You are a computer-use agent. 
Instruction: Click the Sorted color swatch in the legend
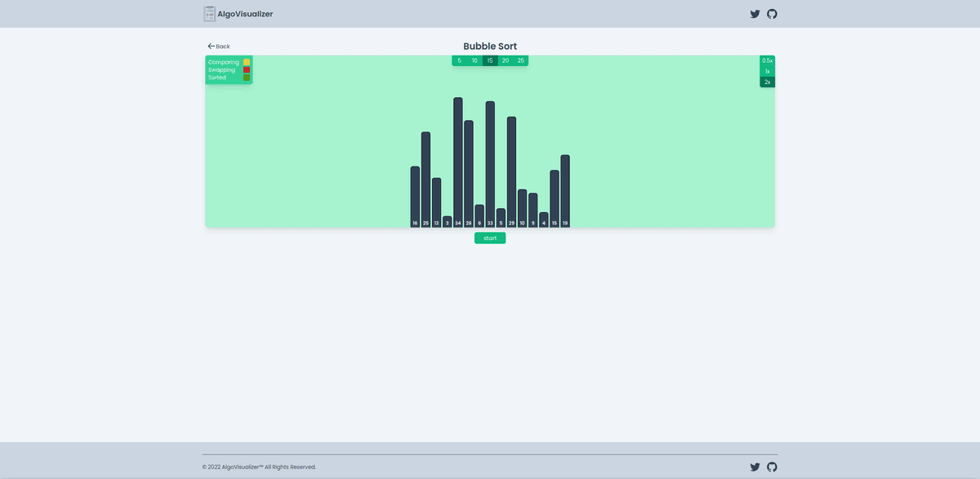(x=246, y=78)
